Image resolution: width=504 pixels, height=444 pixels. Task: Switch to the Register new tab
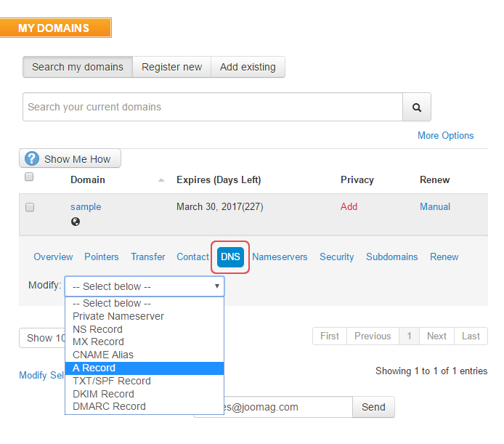pos(171,67)
